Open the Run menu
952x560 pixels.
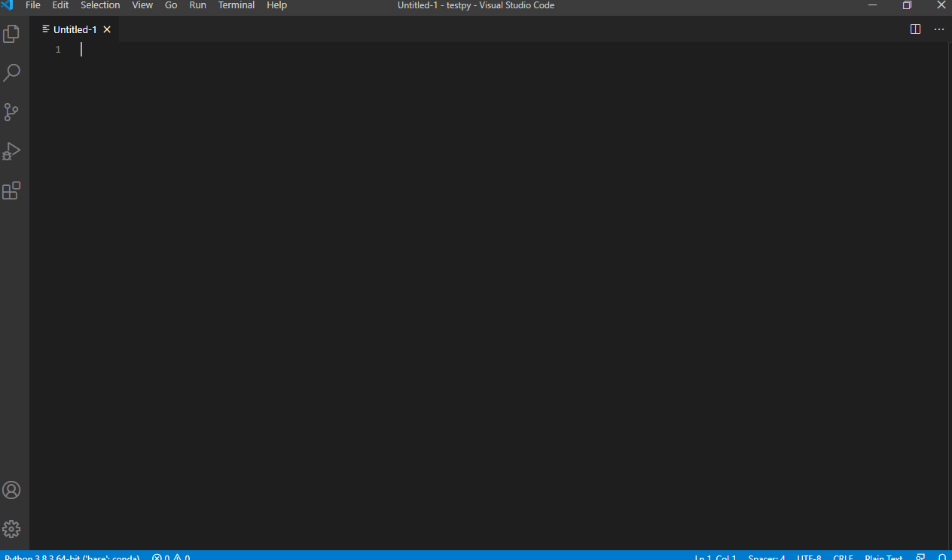coord(198,5)
